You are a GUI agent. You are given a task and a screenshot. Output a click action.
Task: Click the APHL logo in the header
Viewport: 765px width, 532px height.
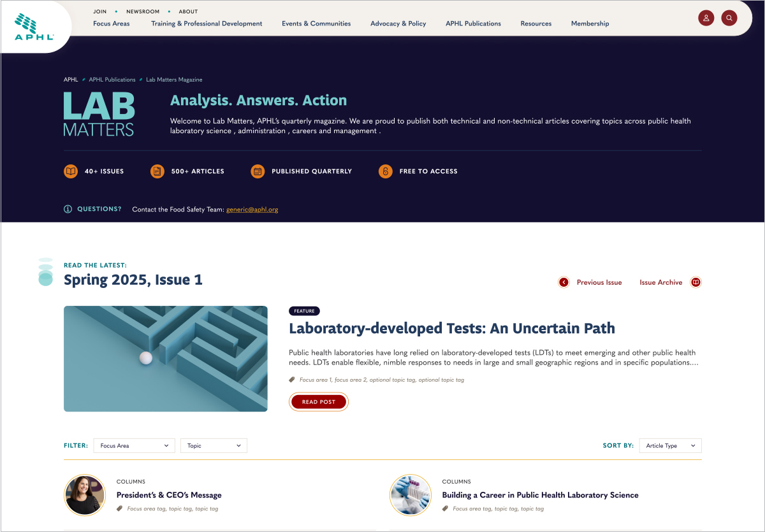34,27
